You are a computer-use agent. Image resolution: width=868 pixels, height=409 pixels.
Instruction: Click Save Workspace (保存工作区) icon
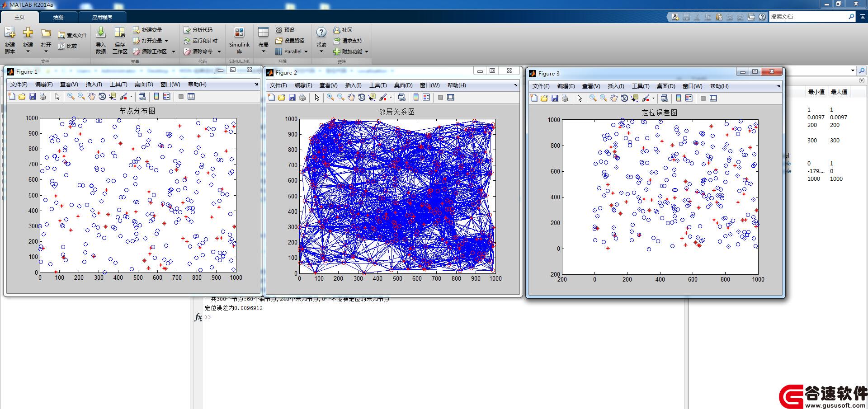pos(120,33)
